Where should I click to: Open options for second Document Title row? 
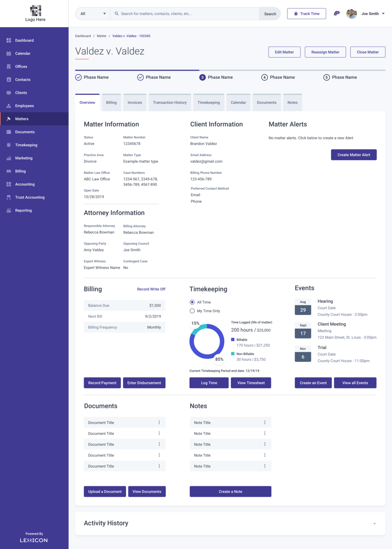(x=159, y=433)
